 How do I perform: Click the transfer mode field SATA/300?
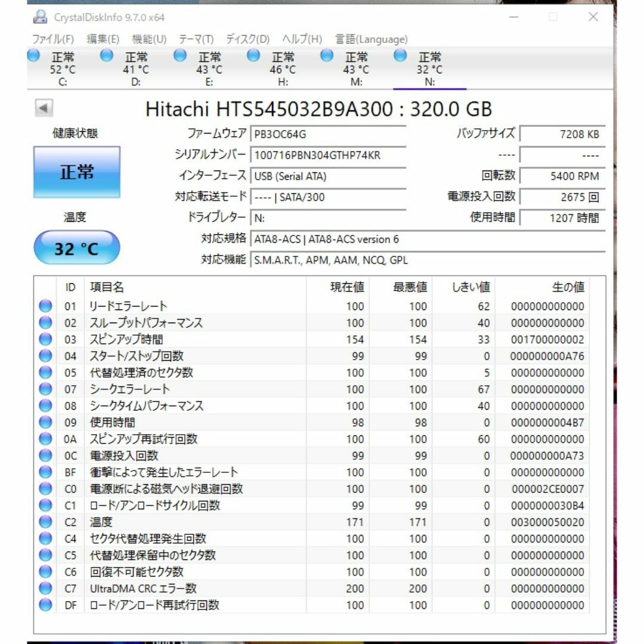pyautogui.click(x=328, y=197)
